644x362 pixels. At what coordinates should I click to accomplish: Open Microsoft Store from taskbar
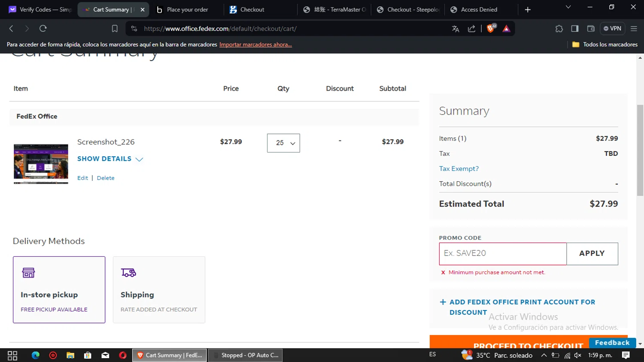[x=88, y=355]
